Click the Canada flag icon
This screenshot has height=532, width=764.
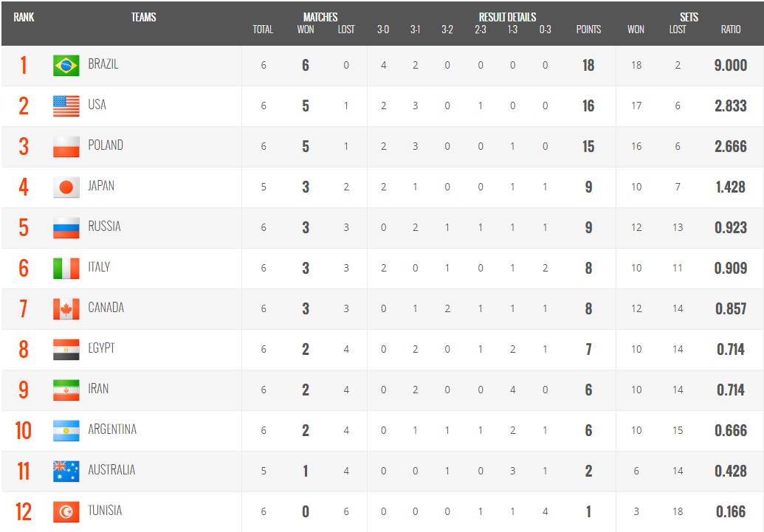[66, 309]
